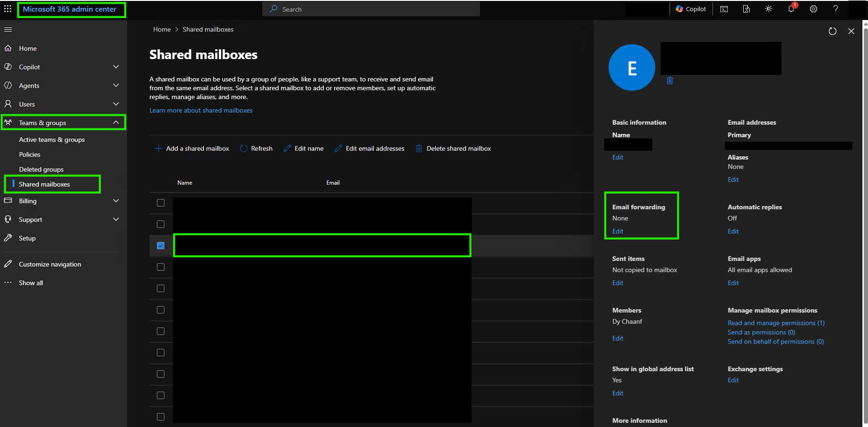The width and height of the screenshot is (868, 427).
Task: Open Read and manage permissions (1)
Action: click(776, 323)
